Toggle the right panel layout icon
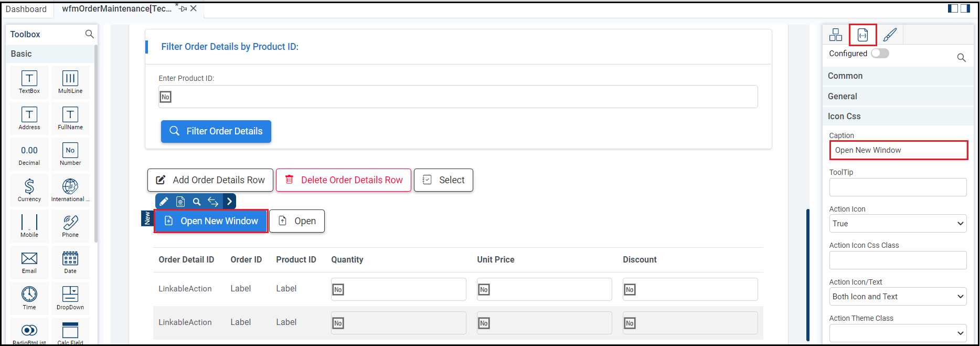980x346 pixels. point(965,8)
